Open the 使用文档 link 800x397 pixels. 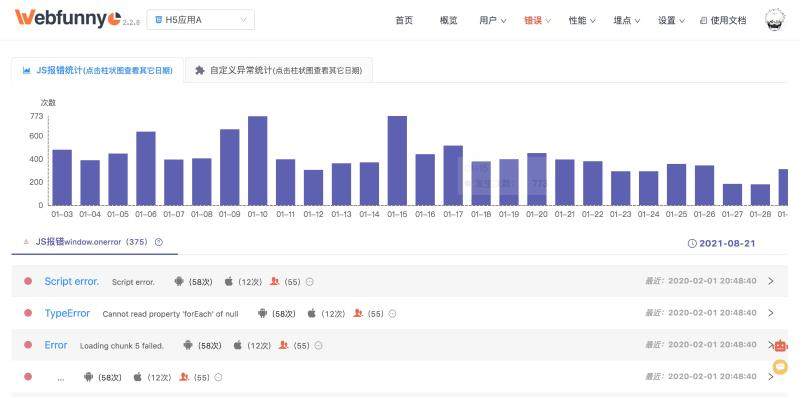[723, 20]
